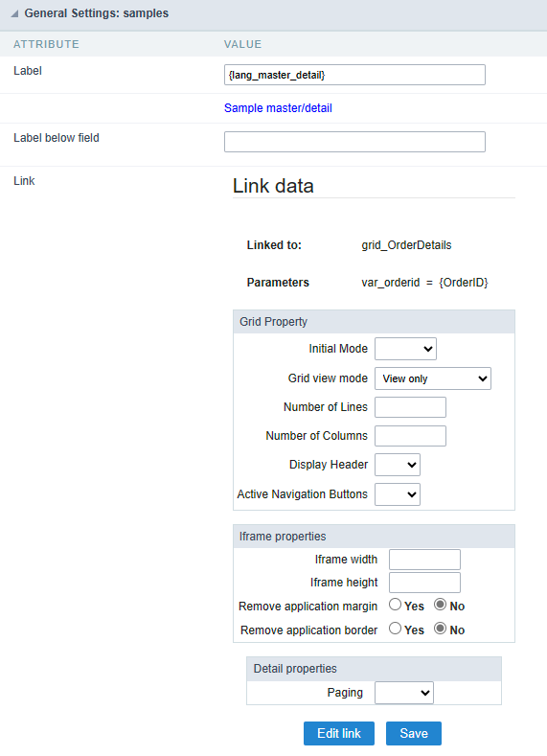Click the Iframe width input

point(424,560)
